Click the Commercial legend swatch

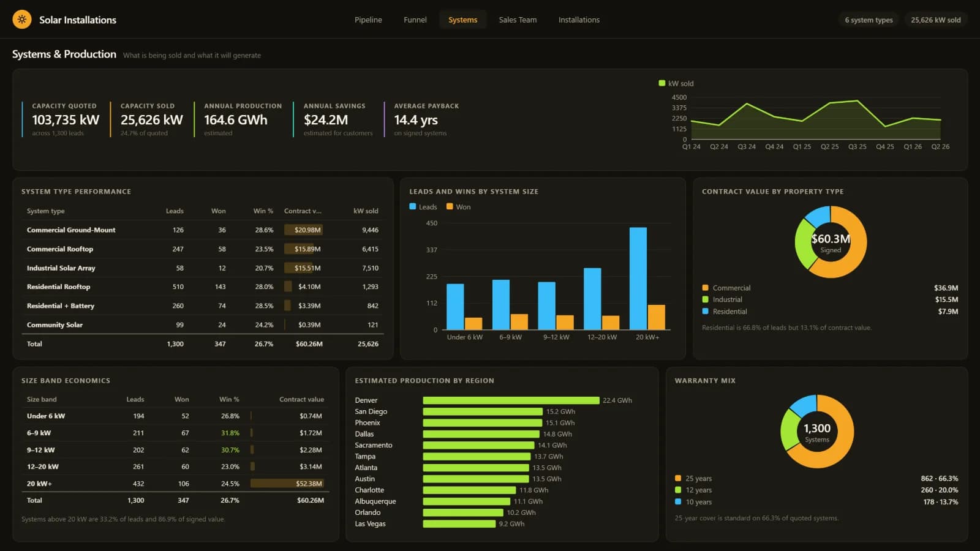click(705, 288)
